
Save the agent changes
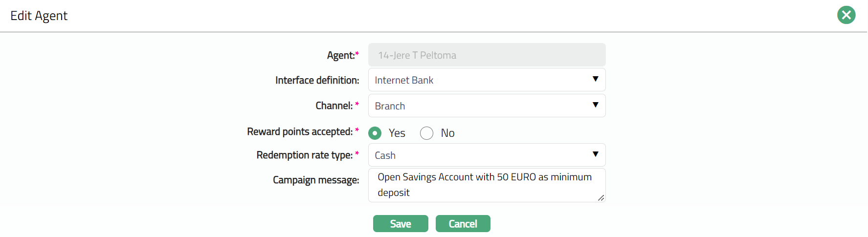(401, 224)
